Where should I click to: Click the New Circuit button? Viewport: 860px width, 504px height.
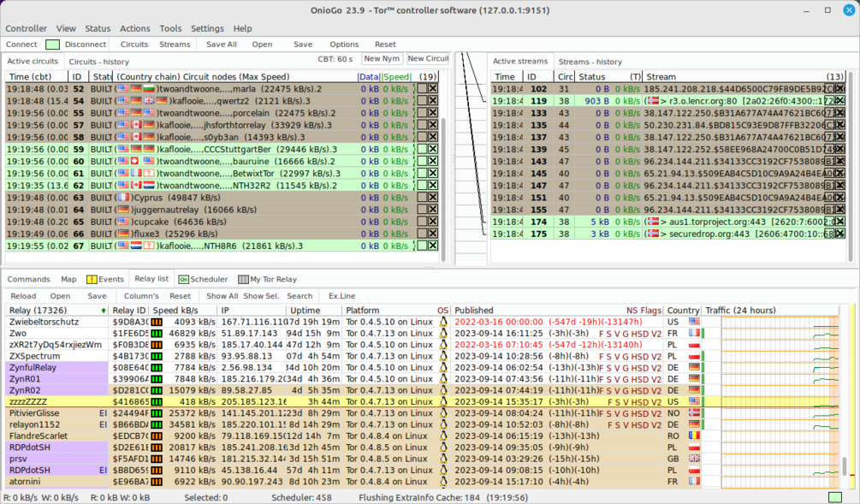(428, 59)
